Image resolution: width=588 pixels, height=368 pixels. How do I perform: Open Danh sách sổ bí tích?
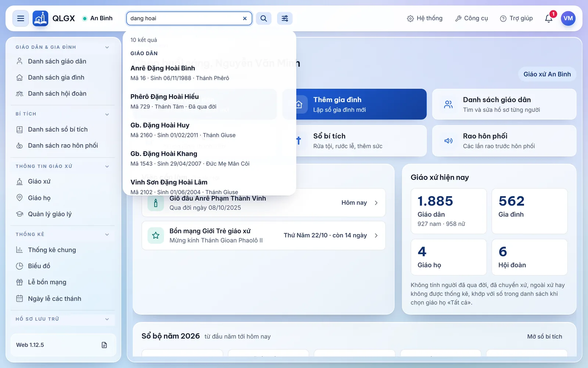[63, 130]
